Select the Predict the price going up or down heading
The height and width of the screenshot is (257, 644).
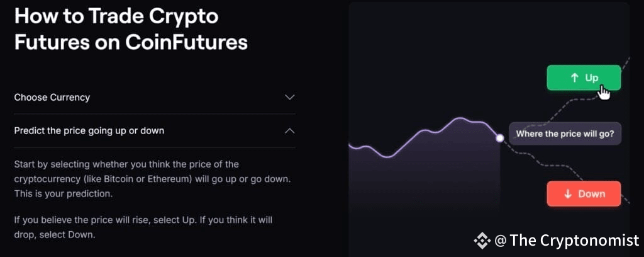click(x=89, y=131)
